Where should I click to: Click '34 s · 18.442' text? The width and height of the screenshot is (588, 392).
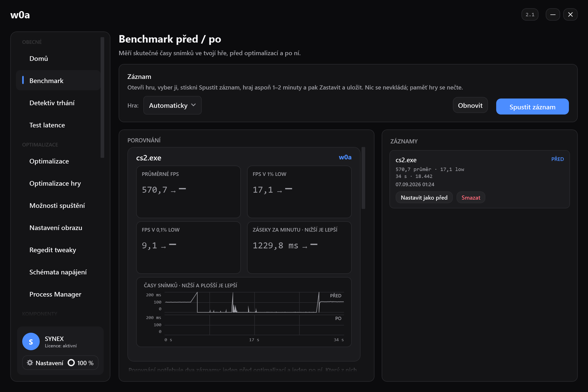point(414,176)
